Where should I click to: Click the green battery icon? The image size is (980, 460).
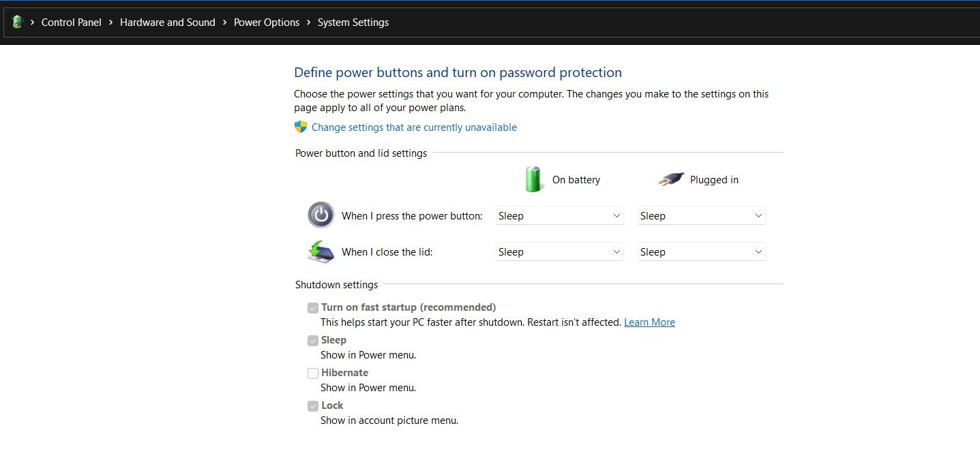click(x=533, y=179)
